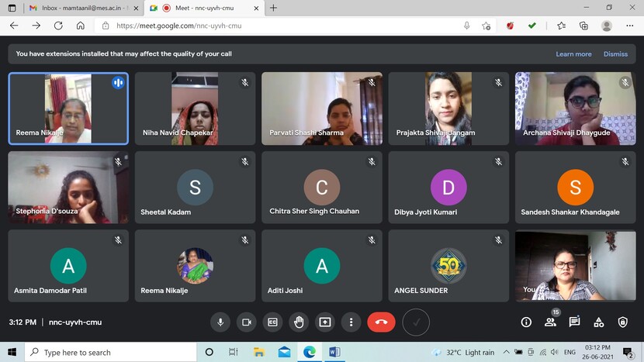This screenshot has height=362, width=644.
Task: Click Learn more in extensions banner
Action: [x=573, y=54]
